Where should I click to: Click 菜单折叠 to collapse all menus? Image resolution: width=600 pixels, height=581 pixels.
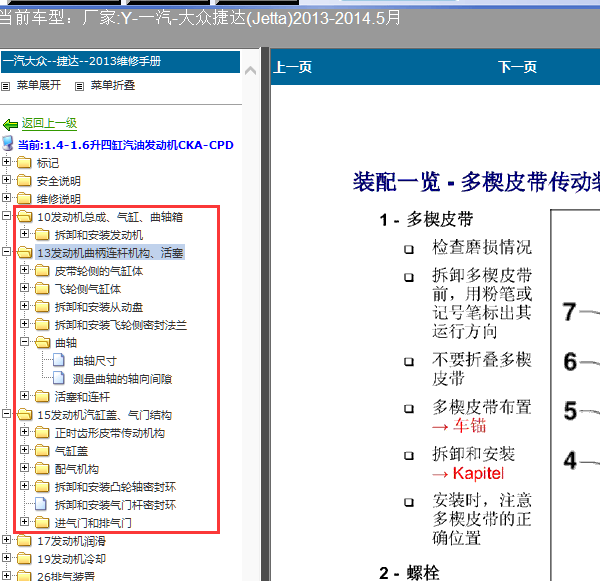(x=113, y=85)
